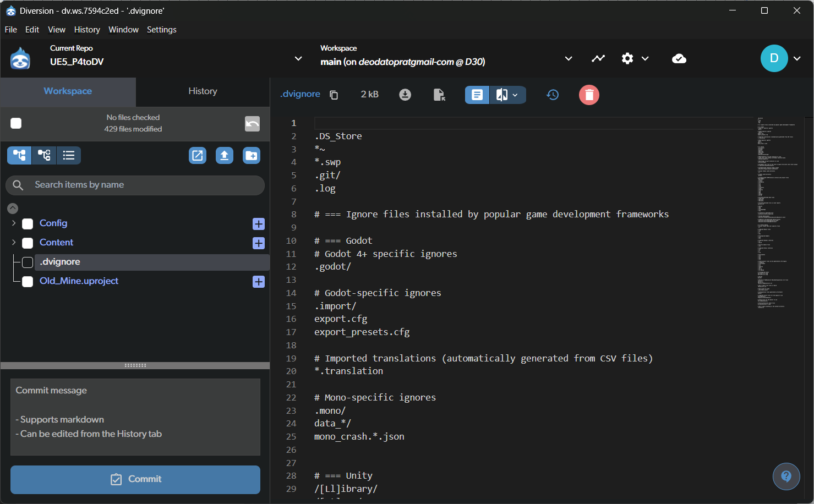Viewport: 814px width, 504px height.
Task: Check the Config folder checkbox
Action: pos(28,224)
